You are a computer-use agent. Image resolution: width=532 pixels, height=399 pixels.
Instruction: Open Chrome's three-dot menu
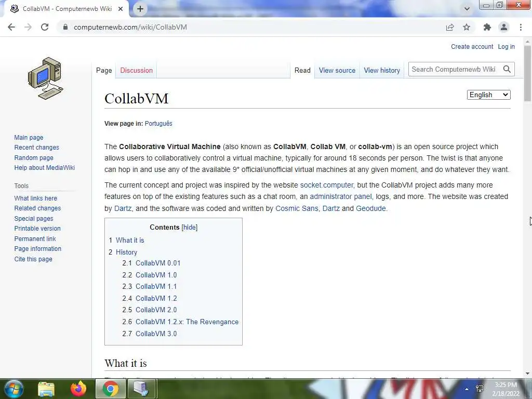pos(521,27)
